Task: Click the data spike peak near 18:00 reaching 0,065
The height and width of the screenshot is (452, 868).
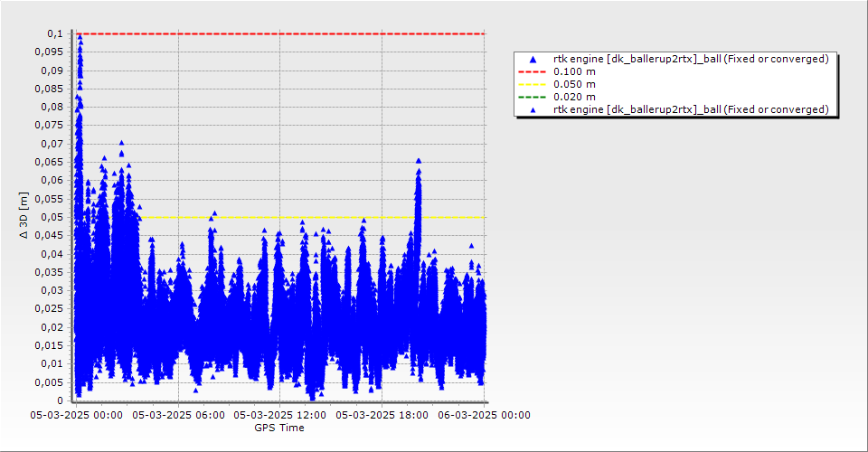Action: coord(419,161)
